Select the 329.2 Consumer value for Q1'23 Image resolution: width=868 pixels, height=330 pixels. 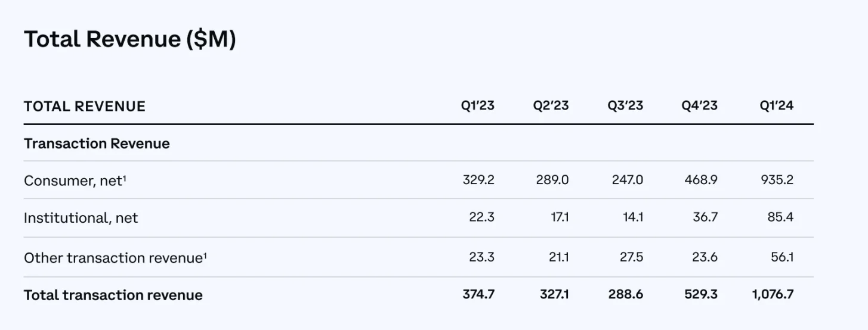click(x=478, y=180)
